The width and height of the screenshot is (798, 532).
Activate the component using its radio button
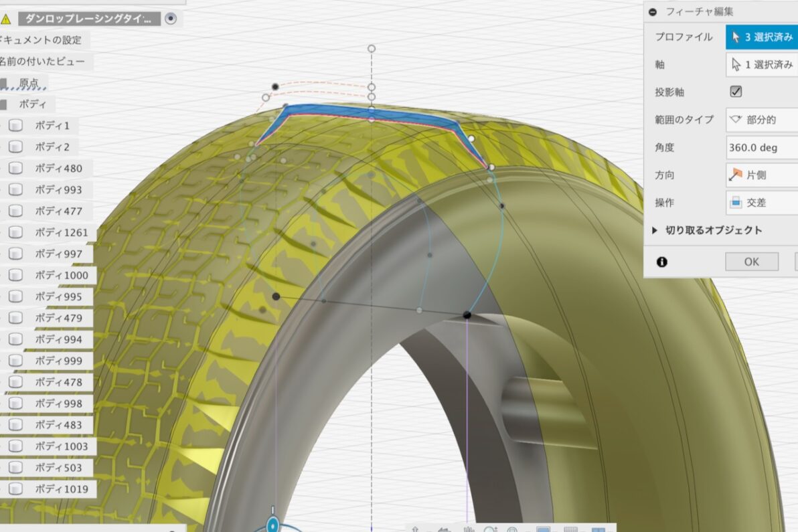171,19
